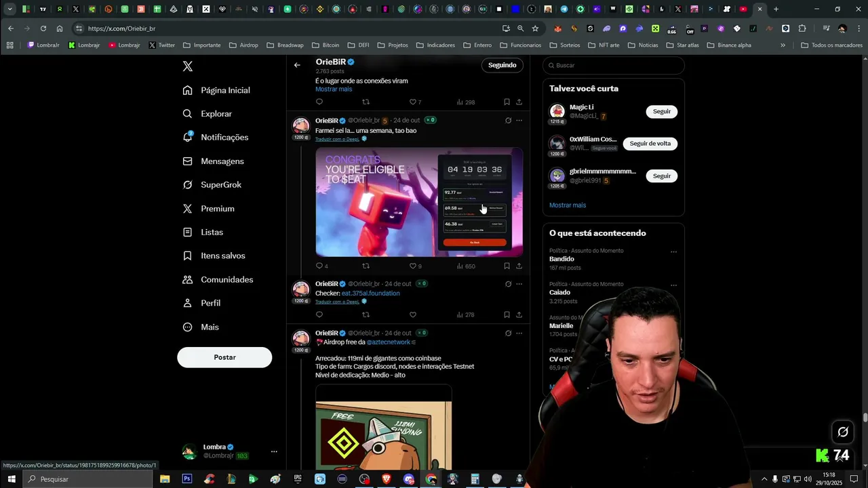Click the Grok icon on the Farmei post
The image size is (868, 488).
coord(508,121)
